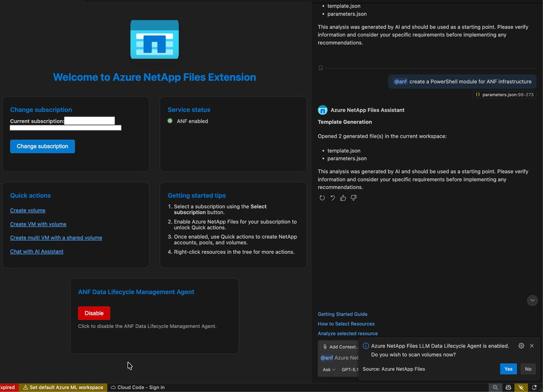Click the ANF enabled green status indicator
The height and width of the screenshot is (392, 543).
click(x=170, y=121)
